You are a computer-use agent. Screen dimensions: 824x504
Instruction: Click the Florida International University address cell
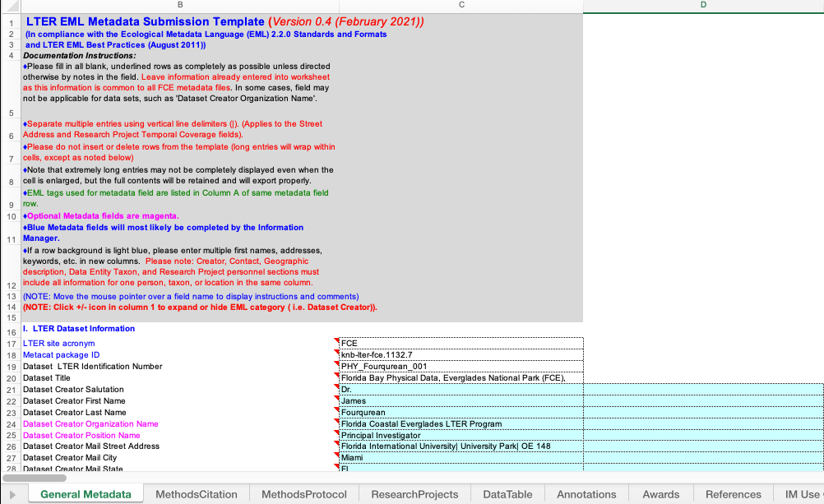pyautogui.click(x=461, y=446)
